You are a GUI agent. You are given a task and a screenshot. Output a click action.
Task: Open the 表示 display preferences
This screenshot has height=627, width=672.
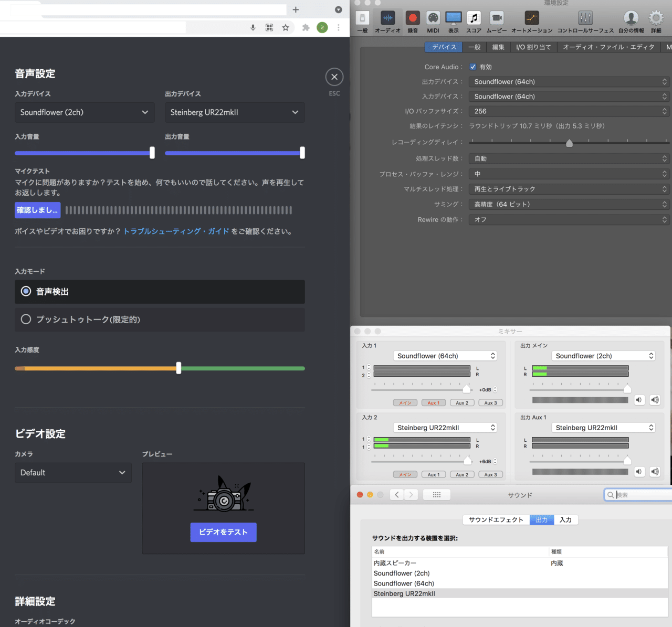[x=454, y=22]
